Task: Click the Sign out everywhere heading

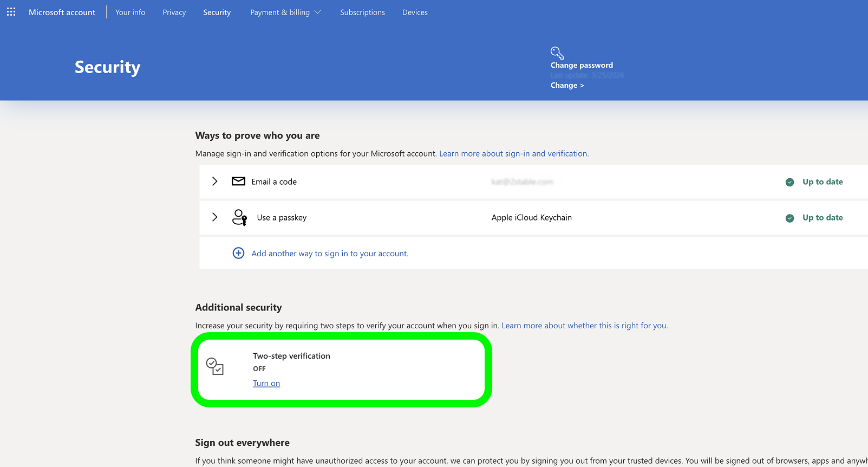Action: 243,443
